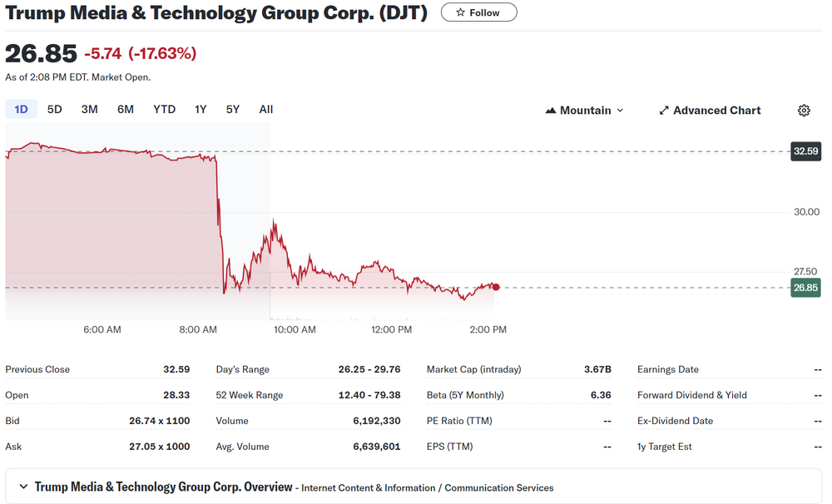
Task: Switch chart to 6M range
Action: [126, 110]
